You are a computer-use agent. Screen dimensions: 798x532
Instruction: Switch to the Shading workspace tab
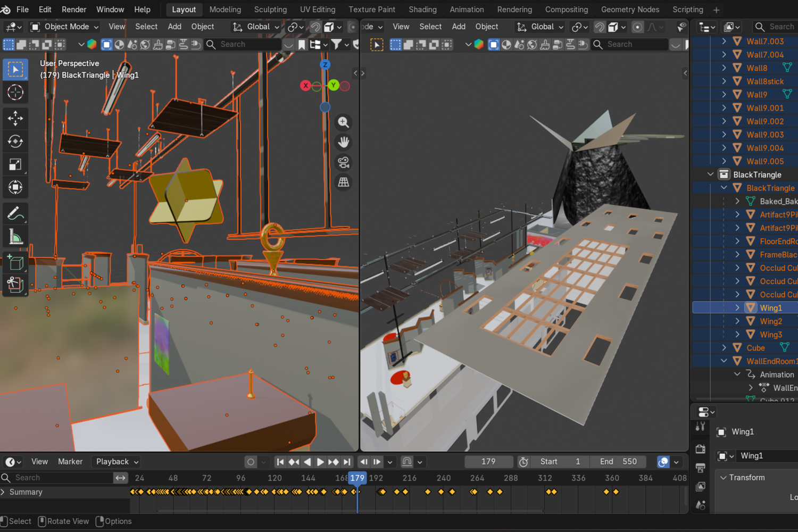[422, 10]
